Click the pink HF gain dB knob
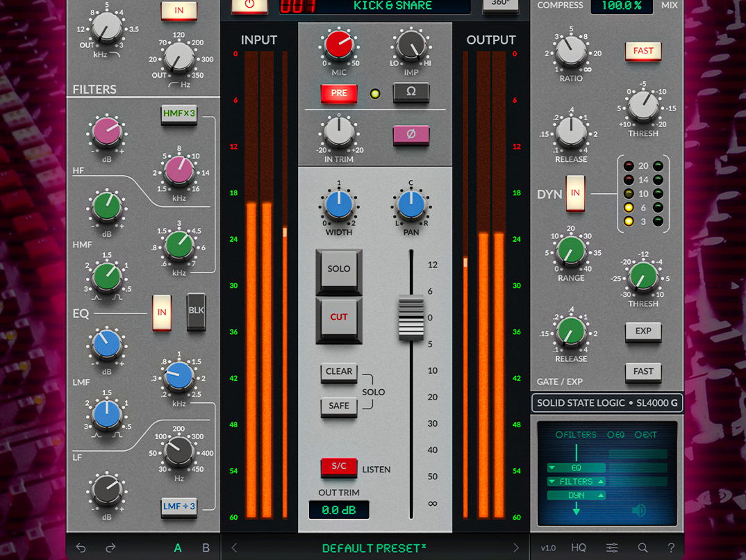 [106, 132]
